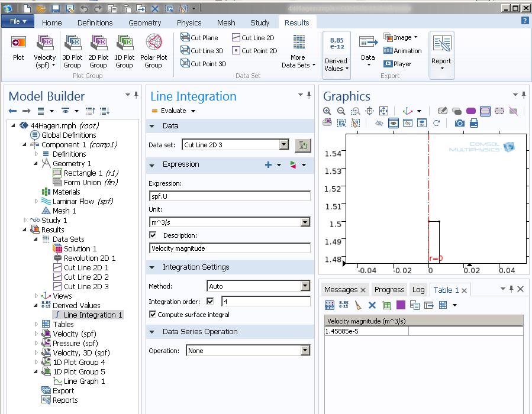
Task: Click the Player export icon
Action: (397, 63)
